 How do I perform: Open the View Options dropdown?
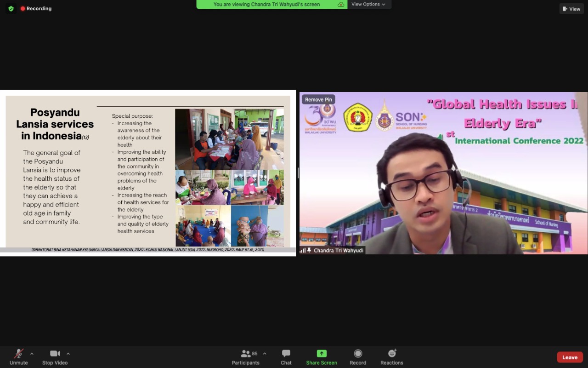point(368,4)
